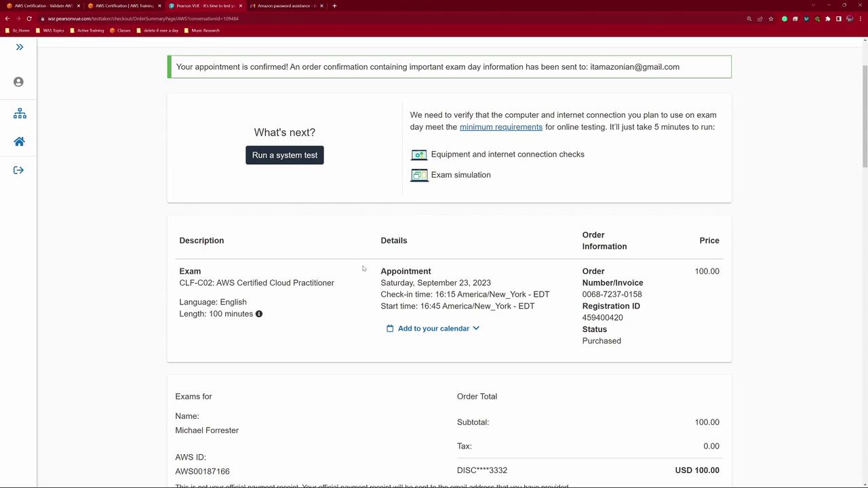Sign out using sidebar logout icon
Viewport: 868px width, 488px height.
tap(18, 170)
